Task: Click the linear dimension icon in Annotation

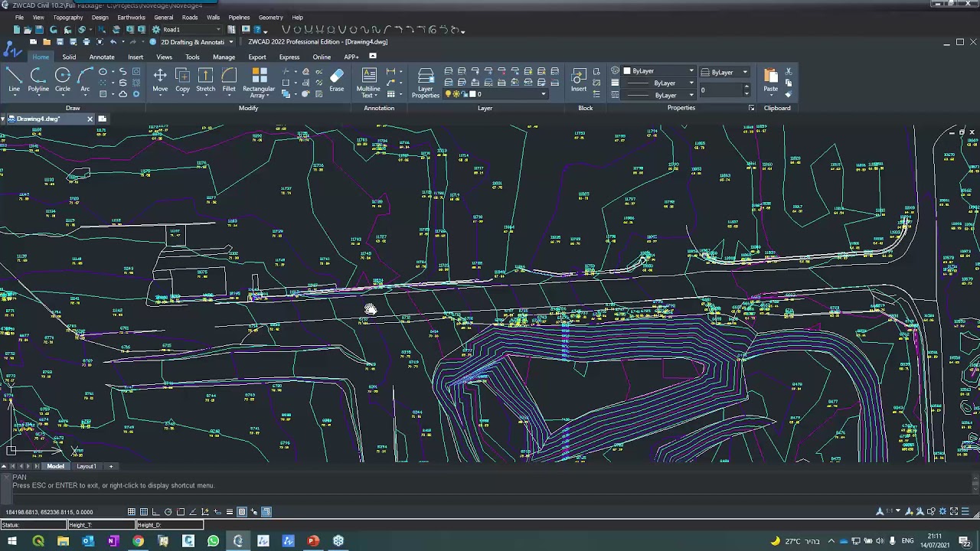Action: (390, 72)
